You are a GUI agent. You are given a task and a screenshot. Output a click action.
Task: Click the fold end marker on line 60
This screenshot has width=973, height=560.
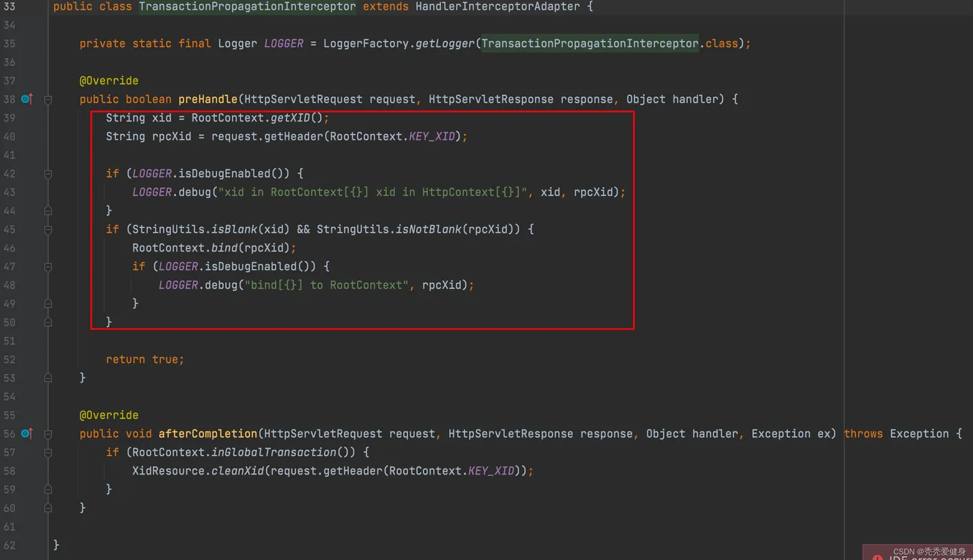coord(48,508)
